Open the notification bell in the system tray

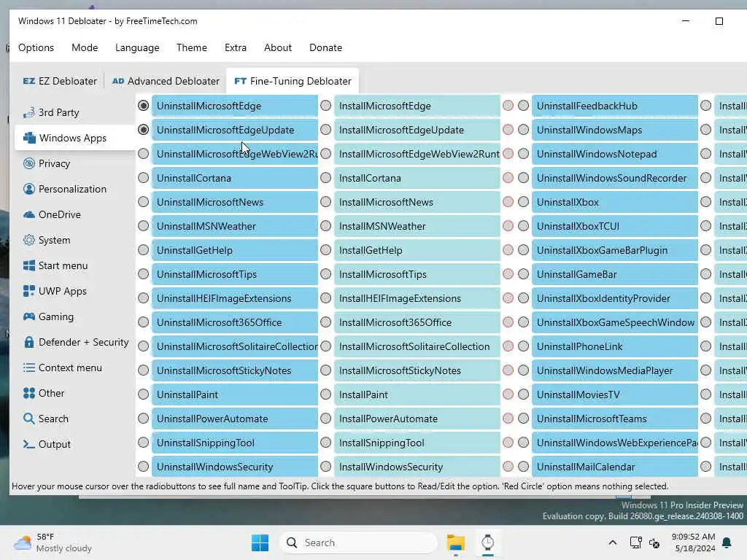click(727, 542)
